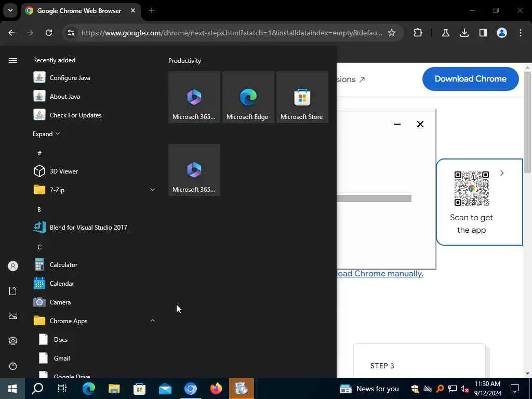The width and height of the screenshot is (532, 399).
Task: Open 3D Viewer app
Action: tap(94, 171)
